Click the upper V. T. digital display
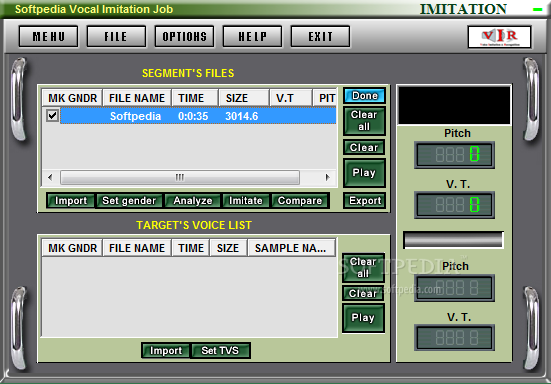The width and height of the screenshot is (551, 384). tap(455, 205)
